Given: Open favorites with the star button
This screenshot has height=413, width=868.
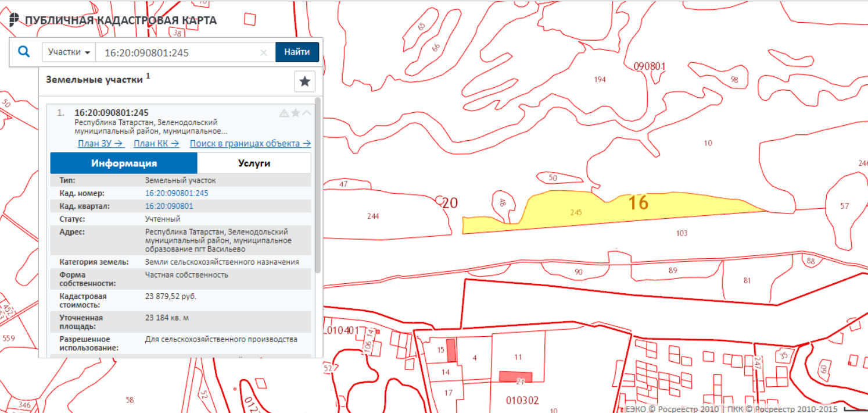Looking at the screenshot, I should 304,82.
